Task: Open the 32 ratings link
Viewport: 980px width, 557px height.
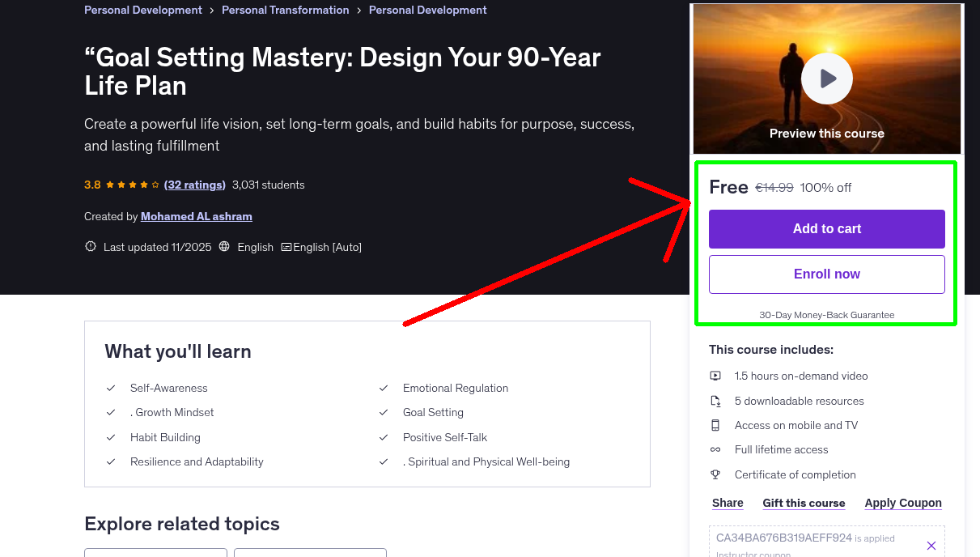Action: coord(194,185)
